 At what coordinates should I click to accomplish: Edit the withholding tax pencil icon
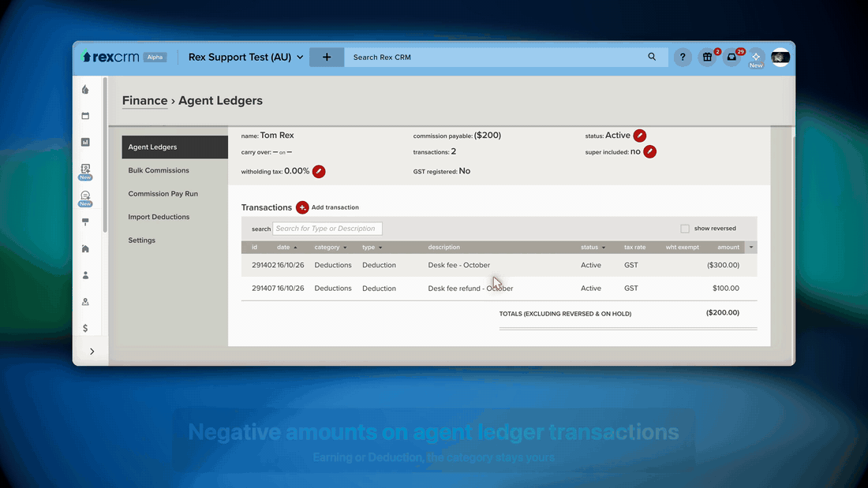pyautogui.click(x=319, y=172)
